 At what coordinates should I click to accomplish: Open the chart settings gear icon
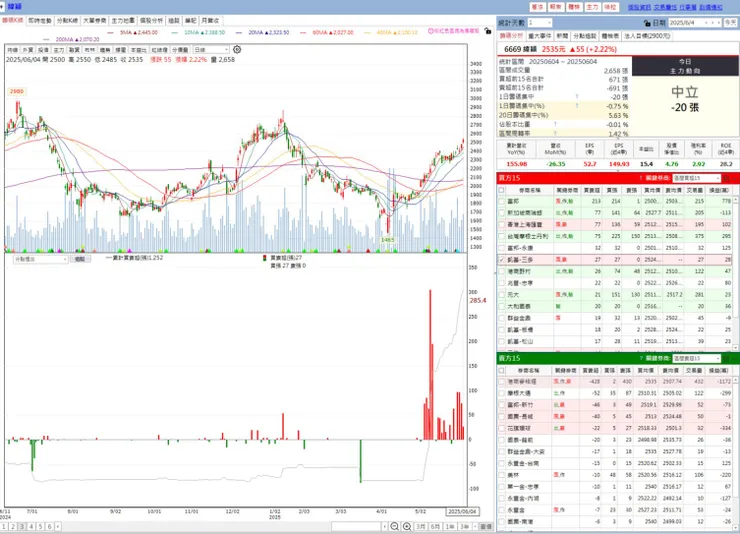[x=237, y=50]
